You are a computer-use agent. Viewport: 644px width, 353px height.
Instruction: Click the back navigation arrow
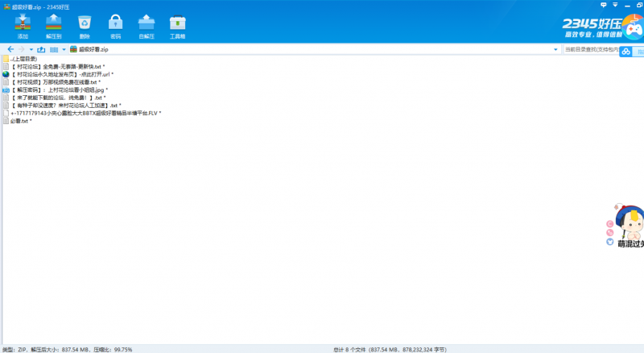pyautogui.click(x=10, y=50)
